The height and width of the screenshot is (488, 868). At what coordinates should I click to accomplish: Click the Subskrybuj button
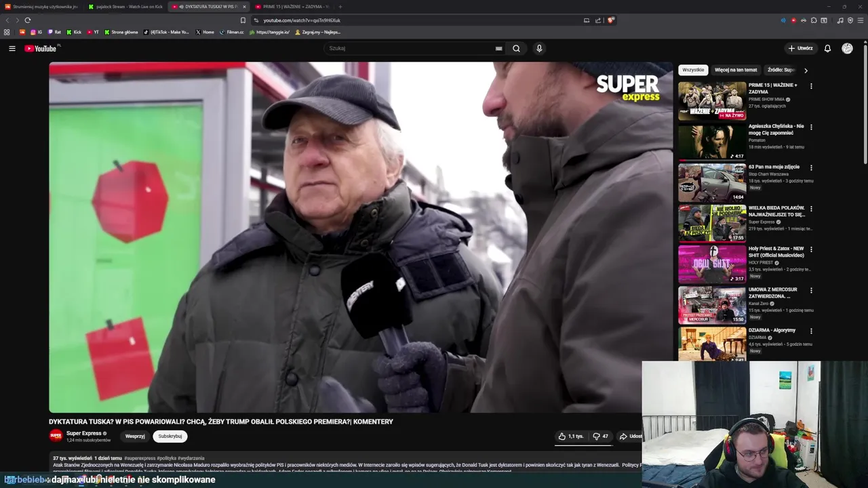[x=170, y=436]
